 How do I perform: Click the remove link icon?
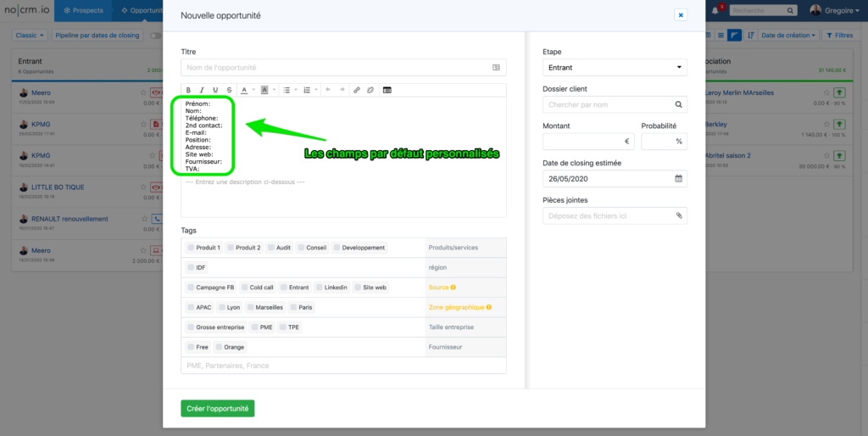370,89
